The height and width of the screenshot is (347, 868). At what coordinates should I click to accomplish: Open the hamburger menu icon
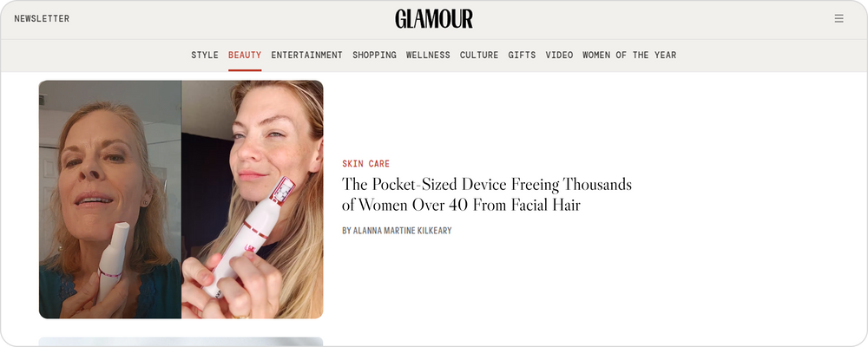838,19
